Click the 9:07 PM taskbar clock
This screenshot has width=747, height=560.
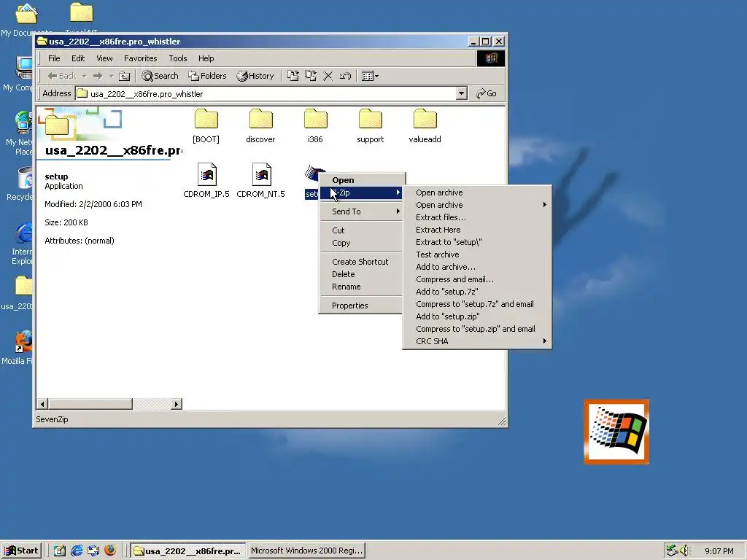pyautogui.click(x=719, y=551)
